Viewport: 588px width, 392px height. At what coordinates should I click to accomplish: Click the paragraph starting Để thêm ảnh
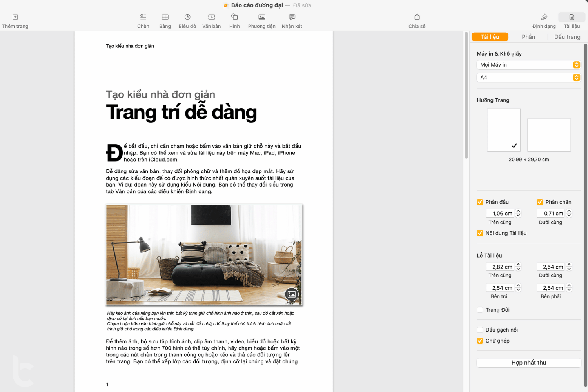[203, 352]
